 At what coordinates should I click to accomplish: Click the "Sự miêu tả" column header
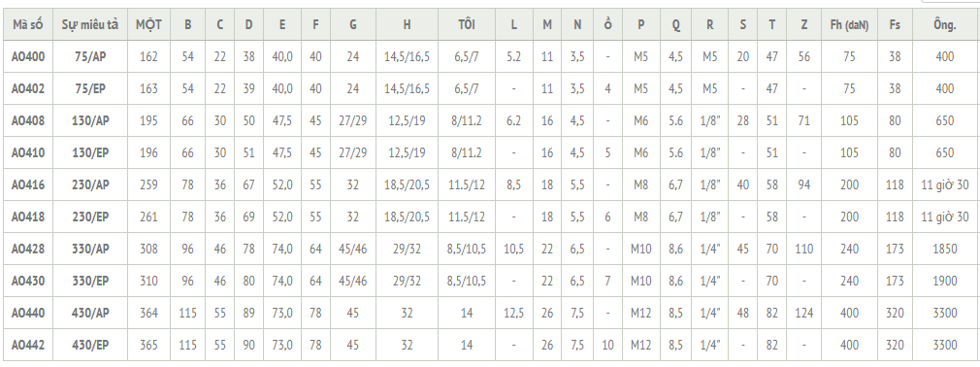click(x=90, y=25)
